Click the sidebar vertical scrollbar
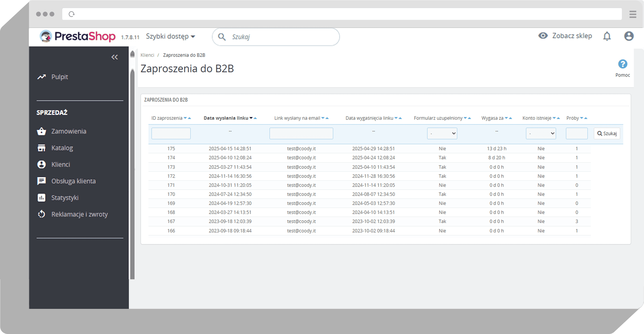The image size is (644, 334). pyautogui.click(x=133, y=175)
